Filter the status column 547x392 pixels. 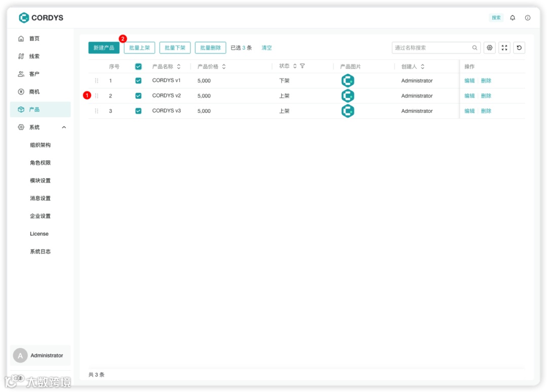click(x=302, y=66)
